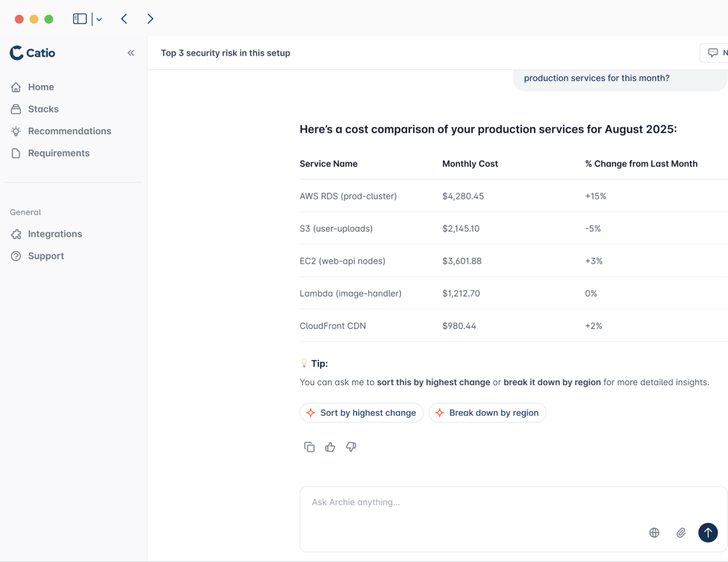Select the Requirements document icon

point(16,153)
